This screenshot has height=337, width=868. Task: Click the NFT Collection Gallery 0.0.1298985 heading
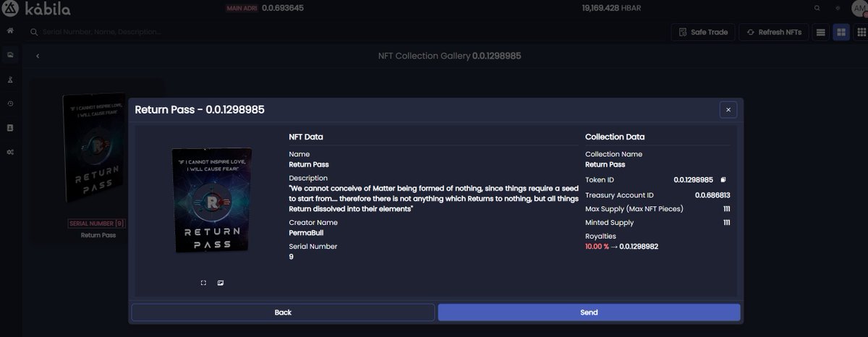449,56
